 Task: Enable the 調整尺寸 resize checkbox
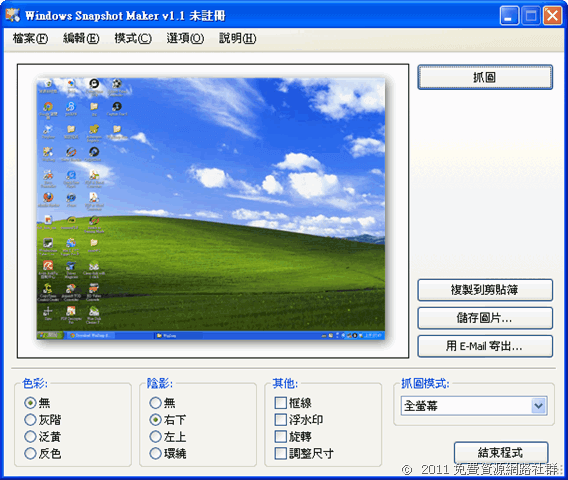point(304,454)
